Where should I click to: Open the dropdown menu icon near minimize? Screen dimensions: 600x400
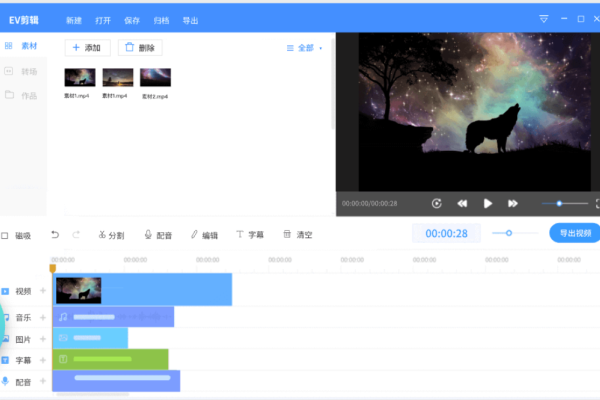[544, 19]
